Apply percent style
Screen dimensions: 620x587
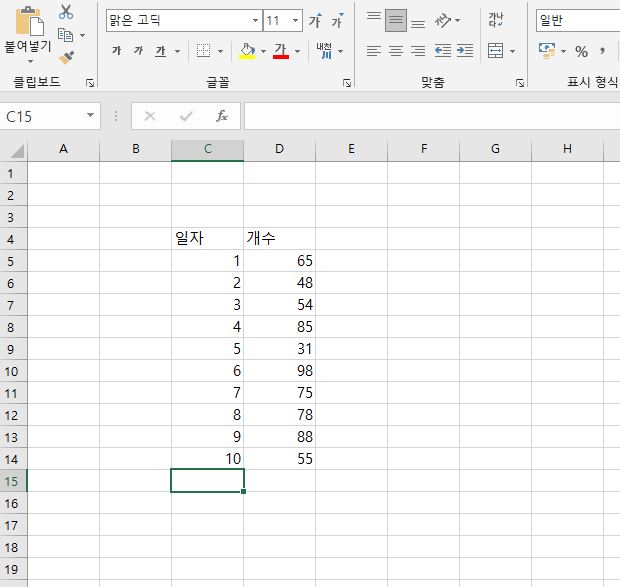[x=581, y=51]
